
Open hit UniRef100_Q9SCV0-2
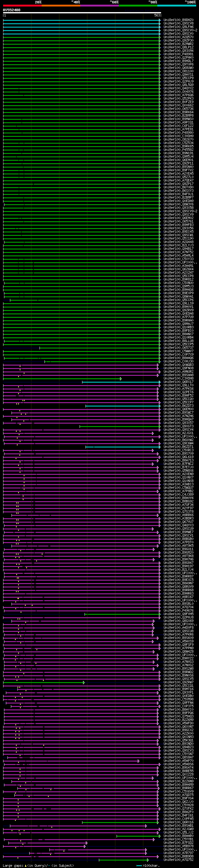[180, 30]
